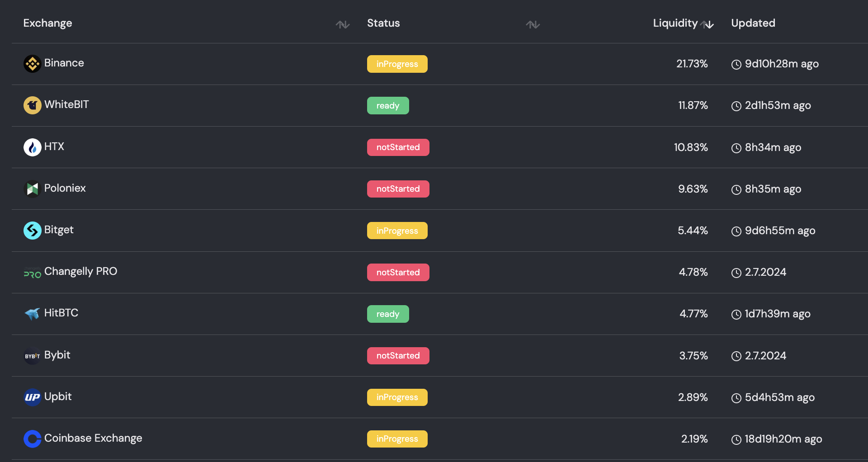Image resolution: width=868 pixels, height=462 pixels.
Task: Click the Binance logo icon
Action: tap(33, 64)
